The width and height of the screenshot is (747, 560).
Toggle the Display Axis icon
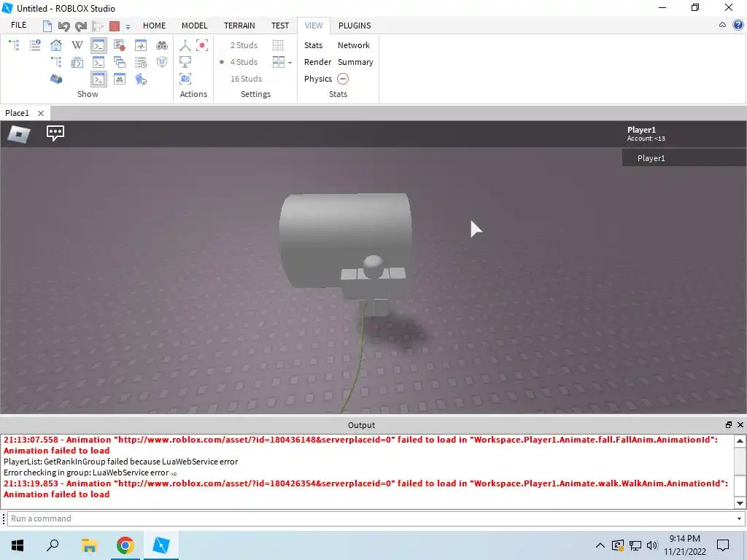pos(185,45)
